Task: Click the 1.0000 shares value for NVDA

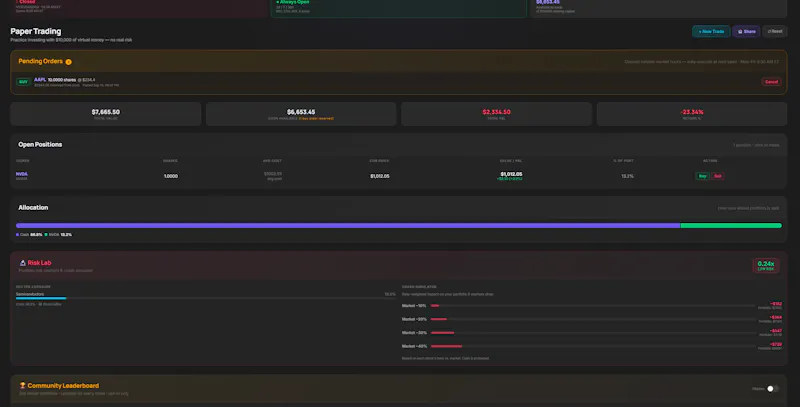Action: click(171, 176)
